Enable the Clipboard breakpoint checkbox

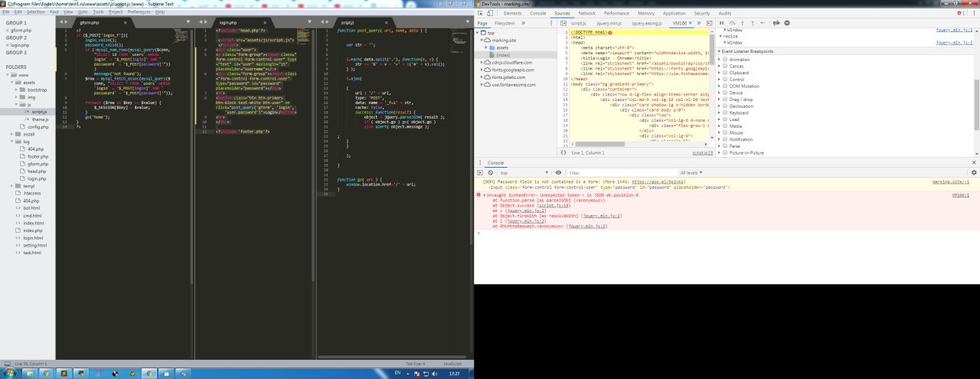pos(725,72)
